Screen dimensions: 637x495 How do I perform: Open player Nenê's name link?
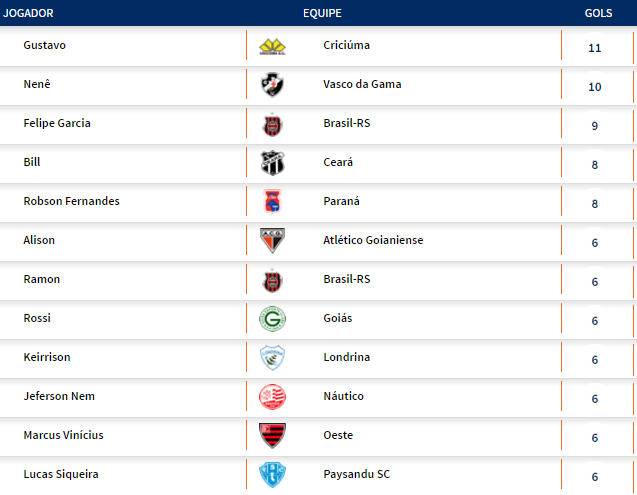(x=36, y=84)
